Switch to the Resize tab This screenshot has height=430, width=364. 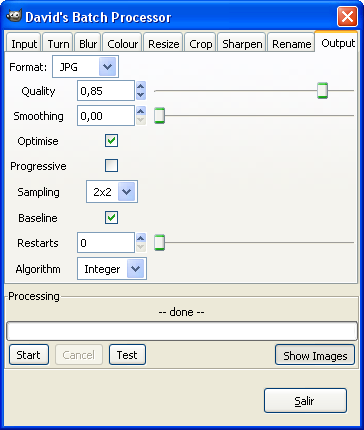163,44
